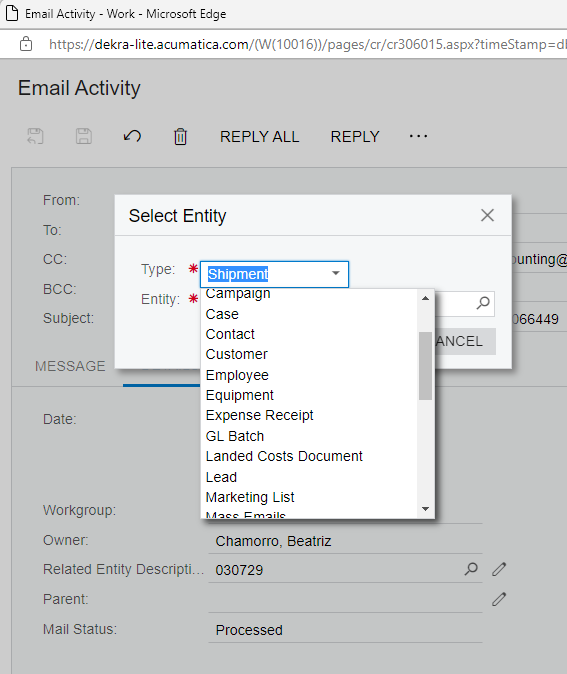Click the Related Entity search magnifier icon
This screenshot has height=674, width=567.
(x=471, y=569)
